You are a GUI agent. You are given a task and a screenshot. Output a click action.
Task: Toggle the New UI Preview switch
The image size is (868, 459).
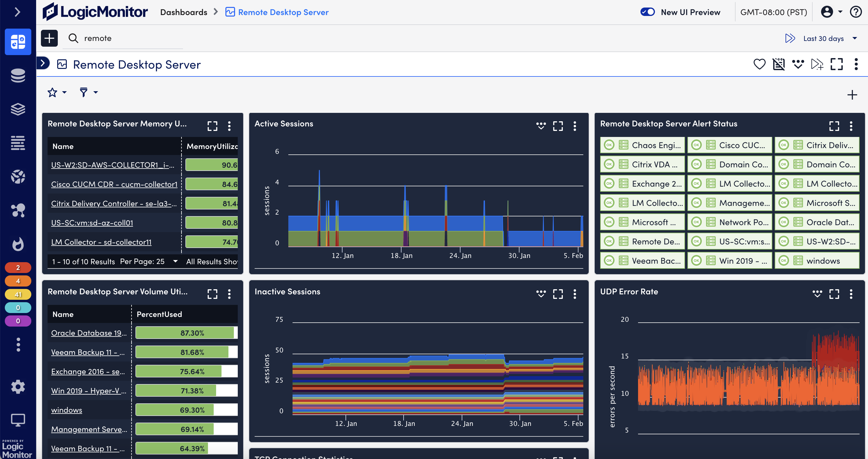click(x=647, y=12)
